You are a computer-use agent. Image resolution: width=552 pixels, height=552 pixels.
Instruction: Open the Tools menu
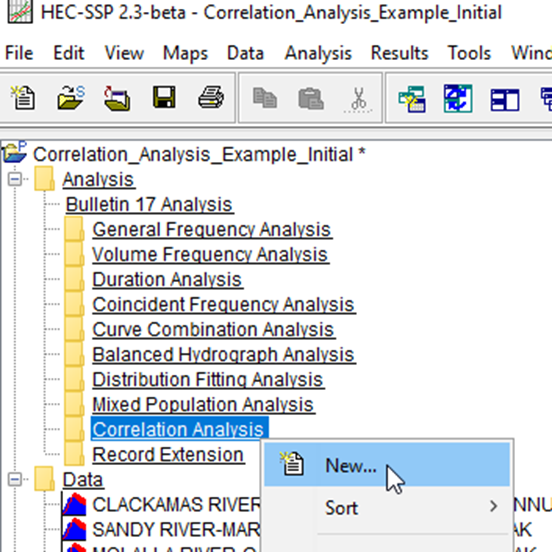(x=469, y=53)
